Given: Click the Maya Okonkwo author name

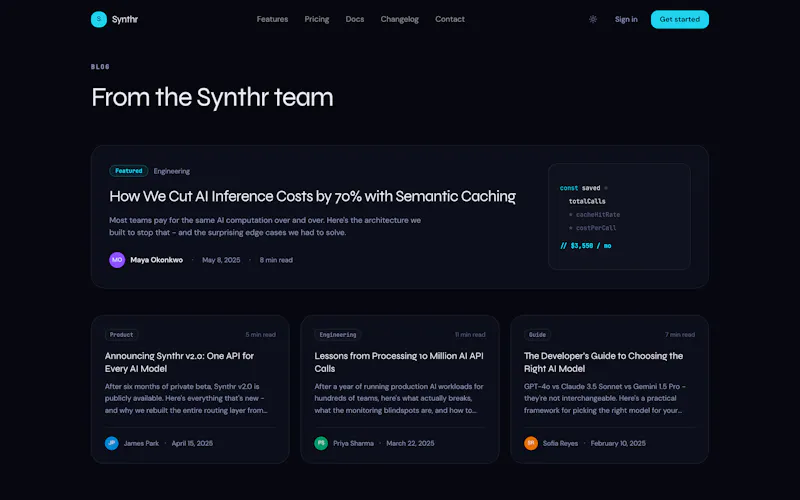Looking at the screenshot, I should (x=157, y=260).
